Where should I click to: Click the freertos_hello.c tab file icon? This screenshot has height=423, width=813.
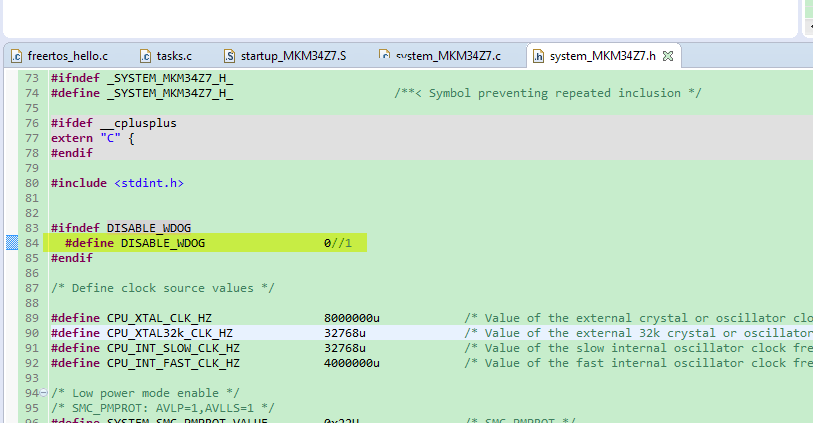17,56
